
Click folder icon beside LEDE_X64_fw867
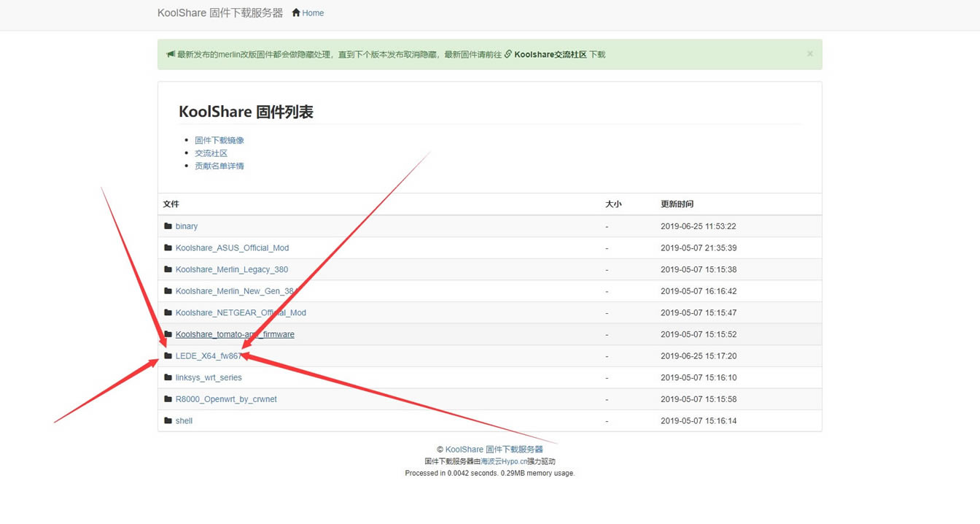[x=168, y=356]
